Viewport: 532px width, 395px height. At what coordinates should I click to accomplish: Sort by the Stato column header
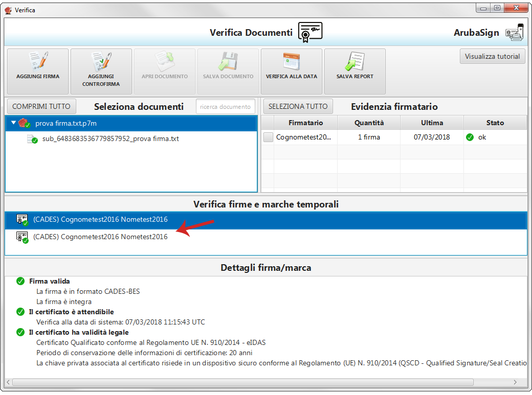tap(495, 123)
